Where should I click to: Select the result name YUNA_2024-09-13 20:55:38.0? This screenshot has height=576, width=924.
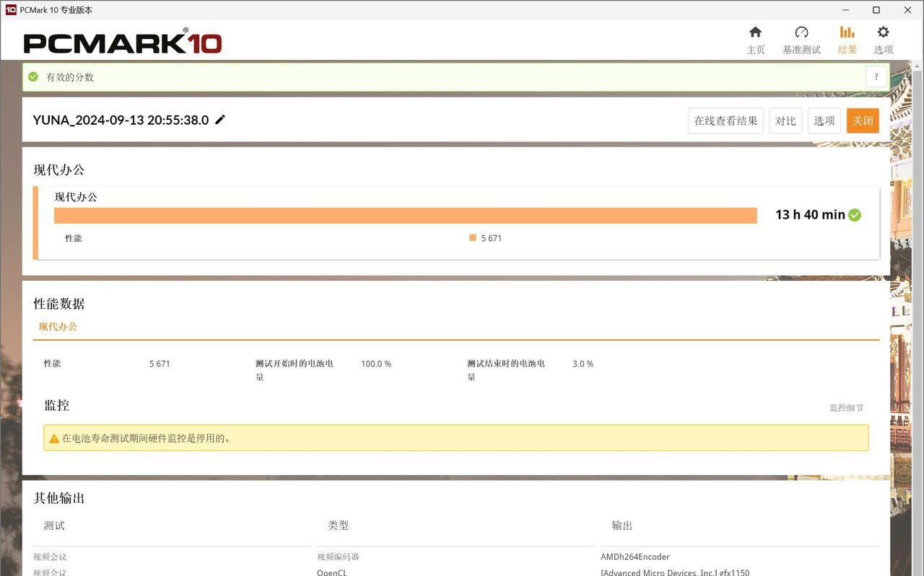pos(121,120)
